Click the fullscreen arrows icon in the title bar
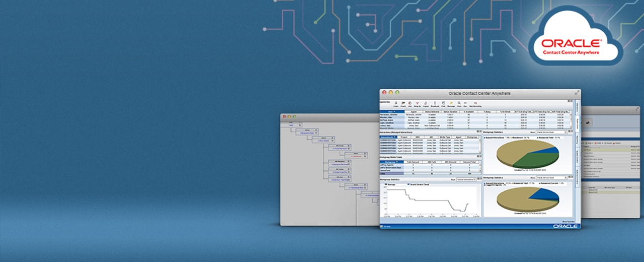The image size is (644, 262). (577, 93)
